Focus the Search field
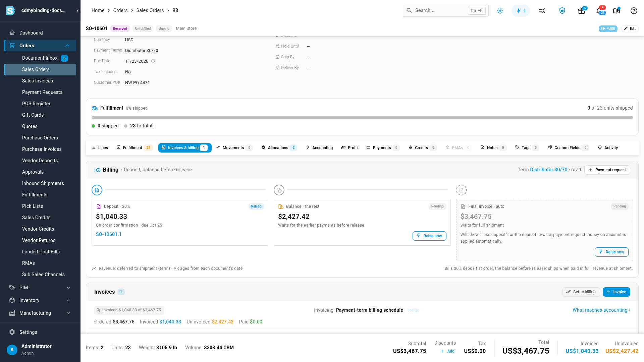 coord(445,11)
